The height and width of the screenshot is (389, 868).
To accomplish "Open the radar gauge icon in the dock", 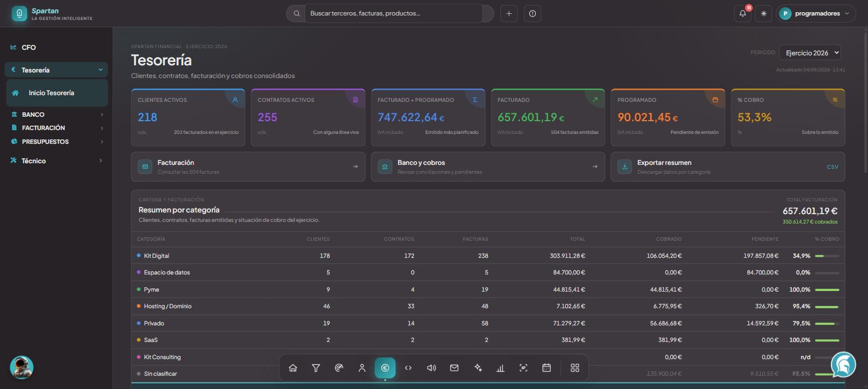I will point(339,368).
